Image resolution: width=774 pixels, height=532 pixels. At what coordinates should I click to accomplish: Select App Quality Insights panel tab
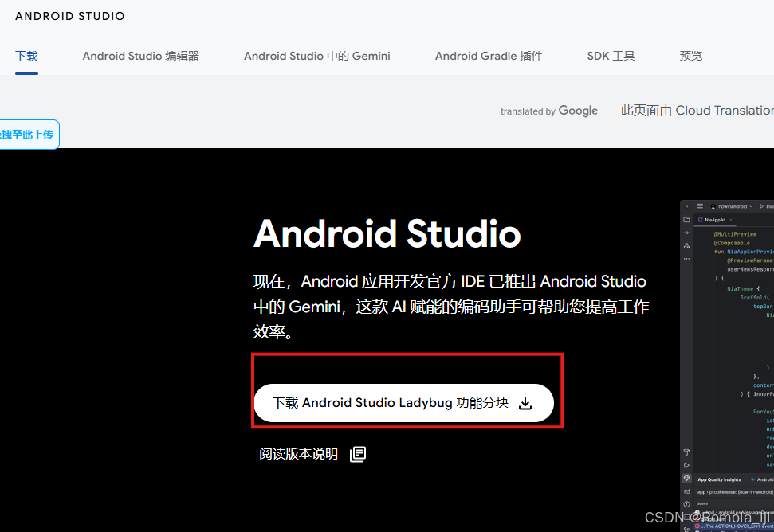pos(719,479)
